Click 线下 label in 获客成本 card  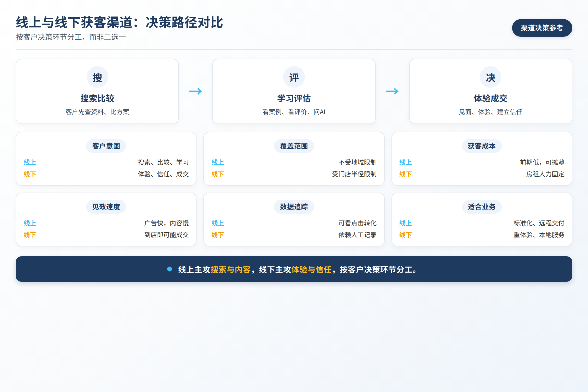(405, 174)
